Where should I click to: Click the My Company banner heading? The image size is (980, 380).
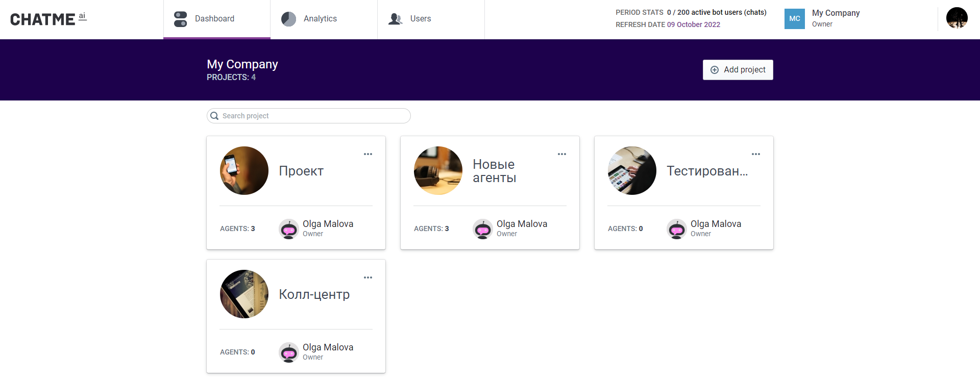242,64
